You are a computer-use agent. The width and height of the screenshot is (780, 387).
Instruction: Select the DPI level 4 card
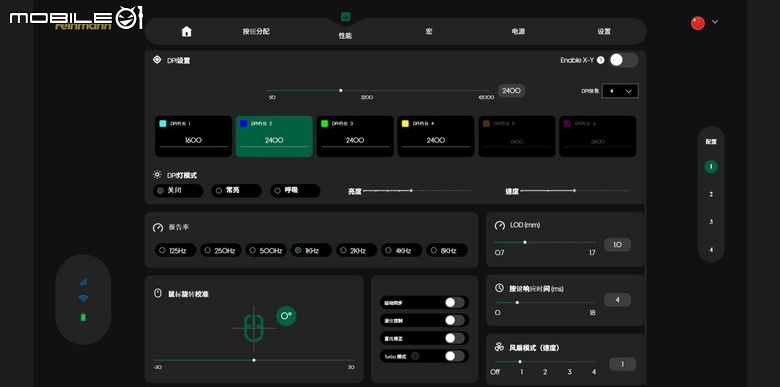coord(436,136)
